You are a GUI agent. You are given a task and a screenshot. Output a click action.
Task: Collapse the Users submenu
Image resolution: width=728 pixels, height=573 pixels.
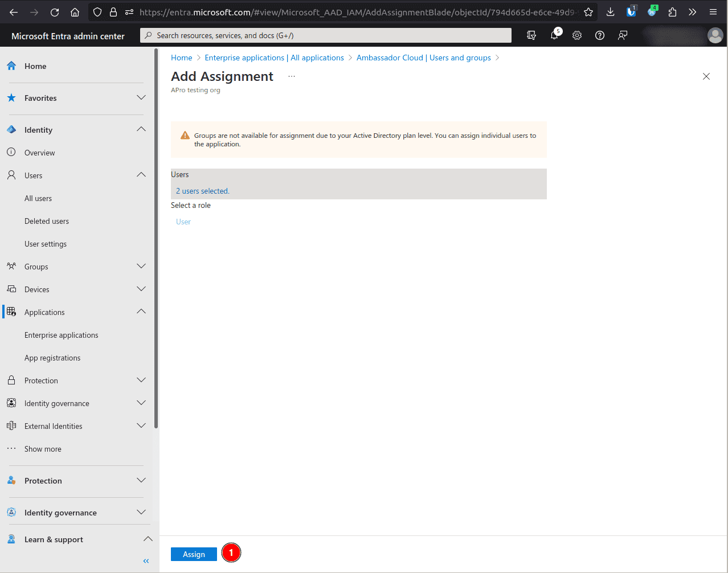[x=141, y=175]
